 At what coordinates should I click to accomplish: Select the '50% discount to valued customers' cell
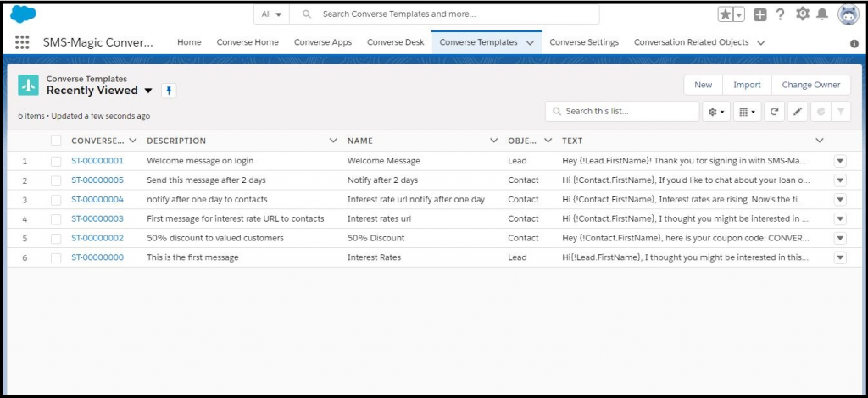(x=214, y=238)
